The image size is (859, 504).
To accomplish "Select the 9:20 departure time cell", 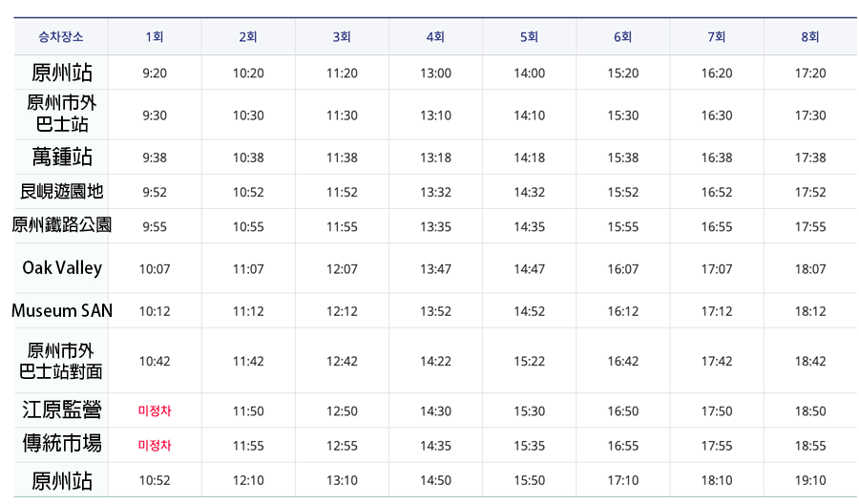I will coord(155,73).
